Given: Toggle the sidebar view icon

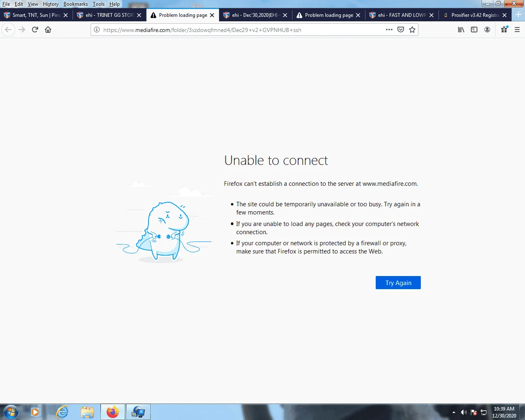Looking at the screenshot, I should (474, 30).
